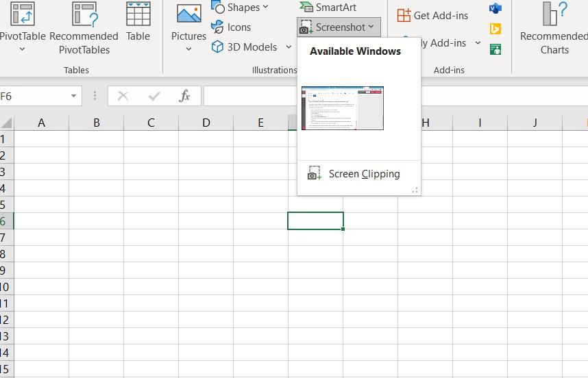Expand the 3D Models dropdown arrow
The width and height of the screenshot is (588, 378).
click(289, 47)
